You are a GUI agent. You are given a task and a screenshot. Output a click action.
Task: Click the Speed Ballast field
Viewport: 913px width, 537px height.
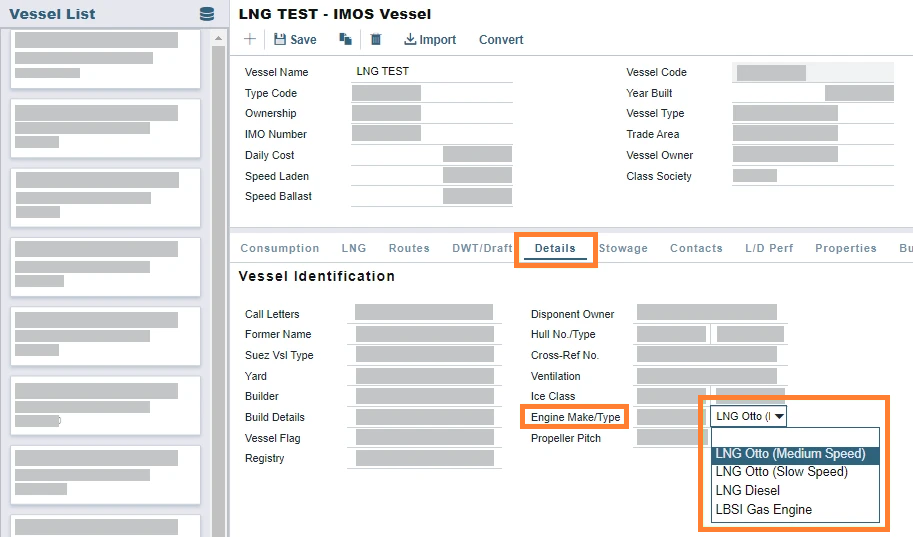coord(431,196)
